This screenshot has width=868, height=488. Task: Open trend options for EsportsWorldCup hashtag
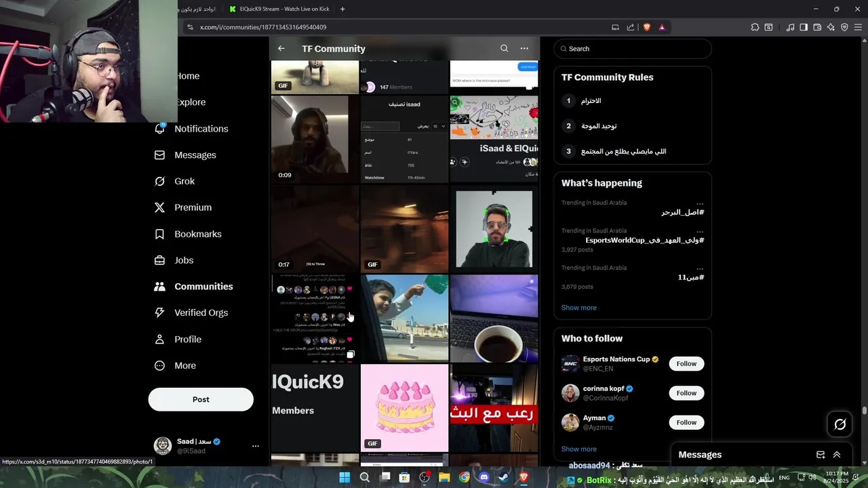click(x=700, y=231)
